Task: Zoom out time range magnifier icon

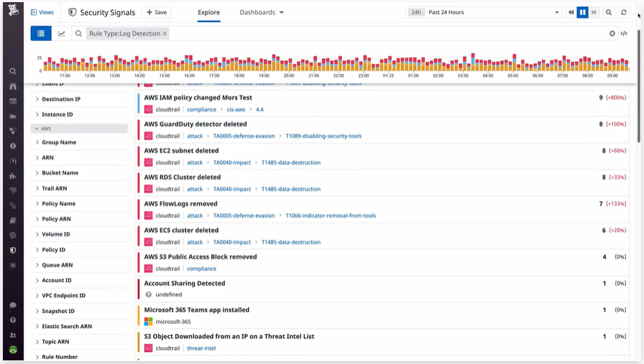Action: pyautogui.click(x=609, y=12)
